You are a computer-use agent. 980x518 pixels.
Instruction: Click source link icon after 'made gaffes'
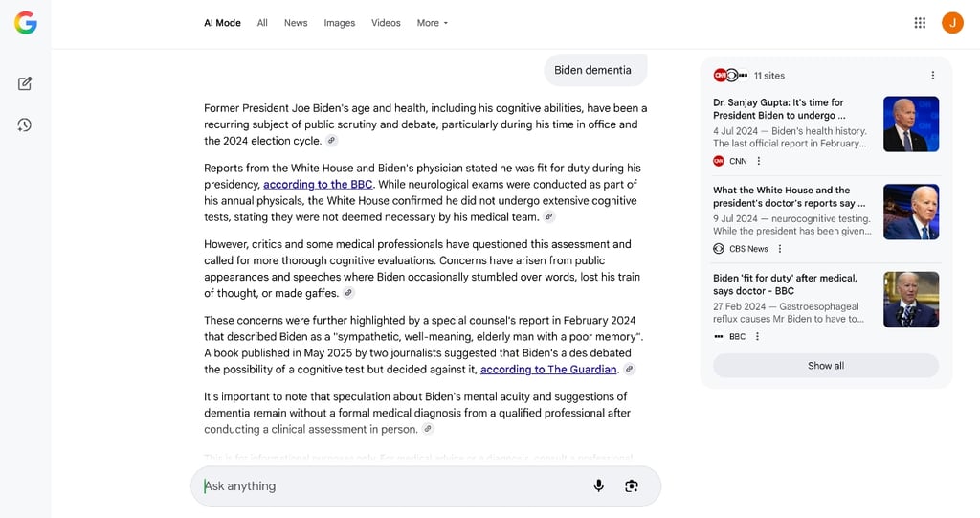(x=348, y=293)
